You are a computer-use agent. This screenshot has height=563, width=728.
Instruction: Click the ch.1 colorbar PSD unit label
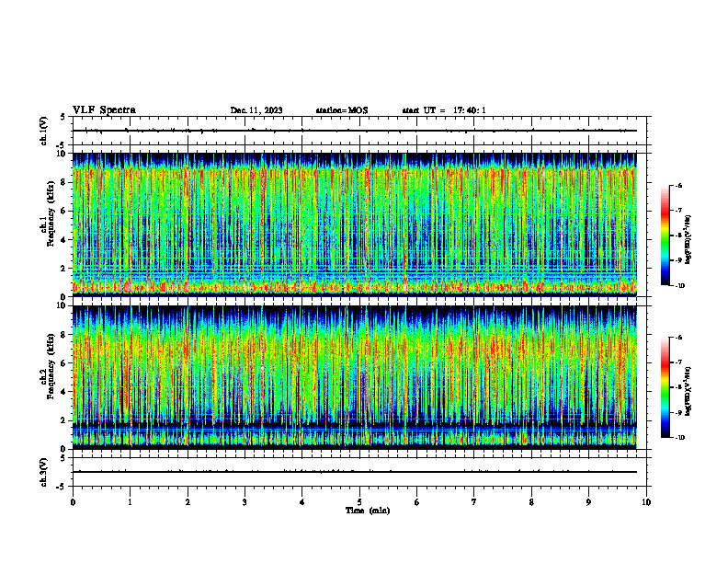pos(688,239)
